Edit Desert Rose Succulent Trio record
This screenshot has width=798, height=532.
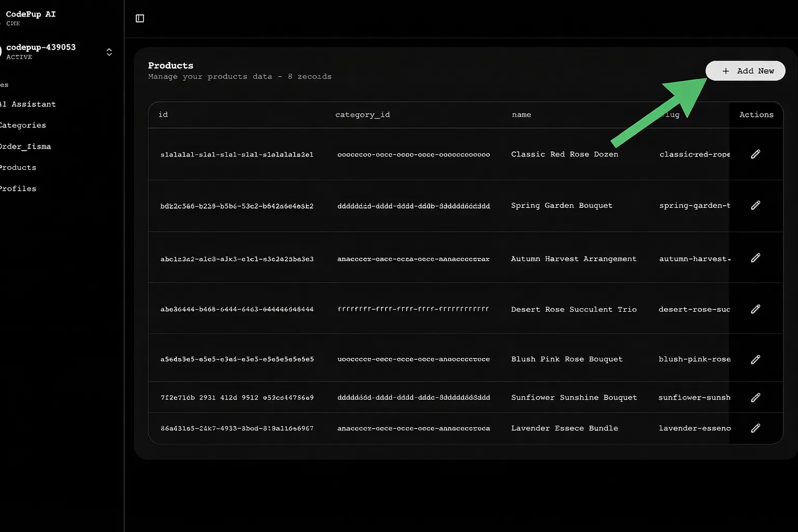755,309
